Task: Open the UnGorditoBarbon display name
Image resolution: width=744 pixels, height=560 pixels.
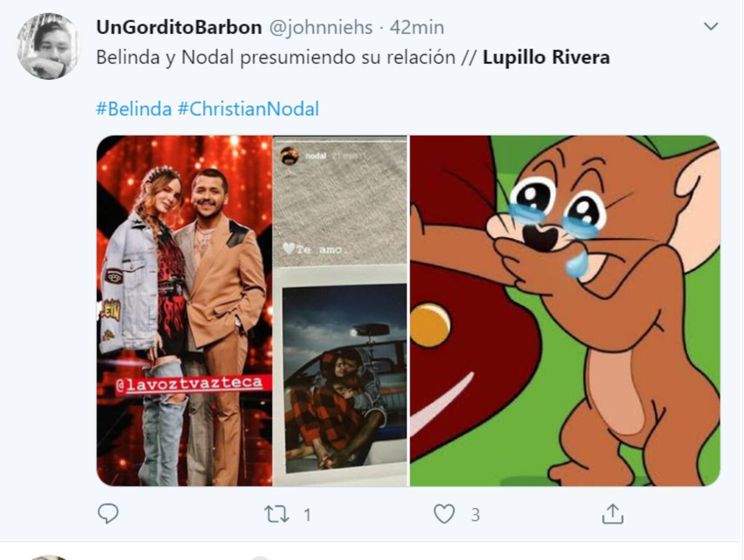Action: pyautogui.click(x=179, y=27)
